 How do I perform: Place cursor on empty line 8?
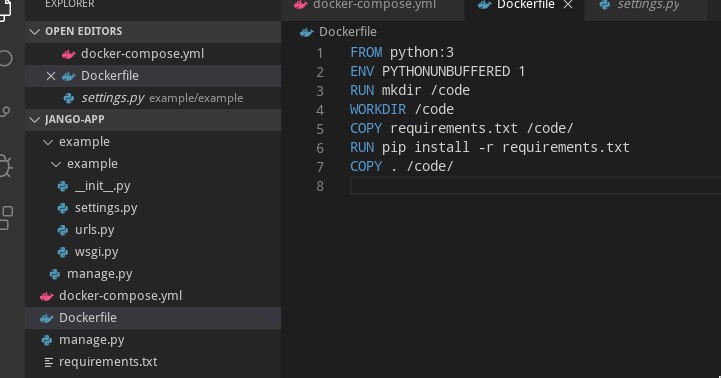(x=533, y=186)
